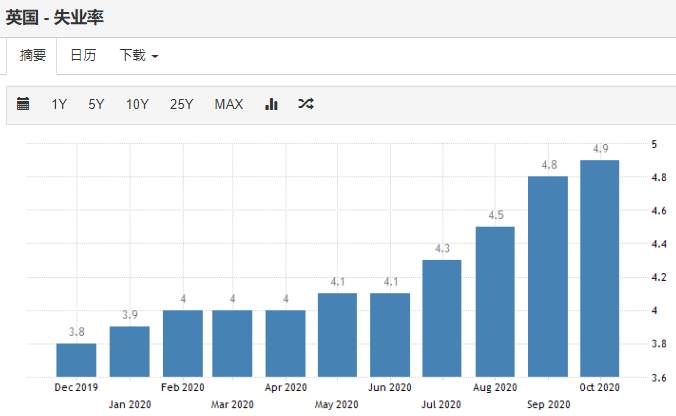This screenshot has height=416, width=676.
Task: Select the 10Y time range
Action: tap(137, 104)
